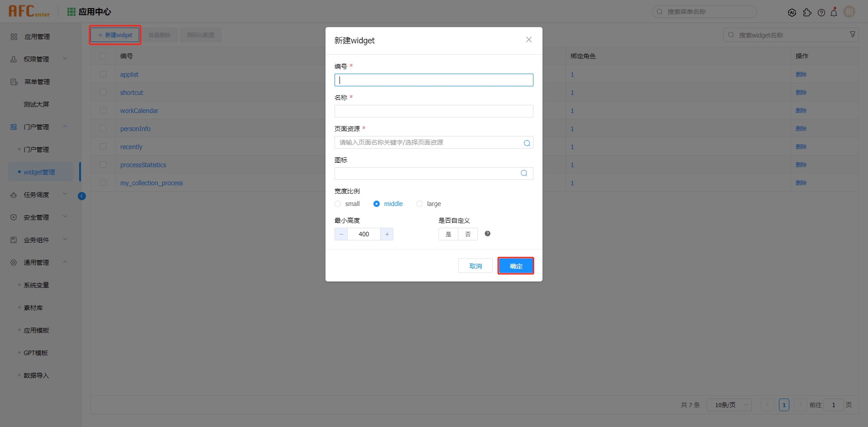Screen dimensions: 868x427
Task: Check notifications via the bell icon
Action: pyautogui.click(x=834, y=12)
